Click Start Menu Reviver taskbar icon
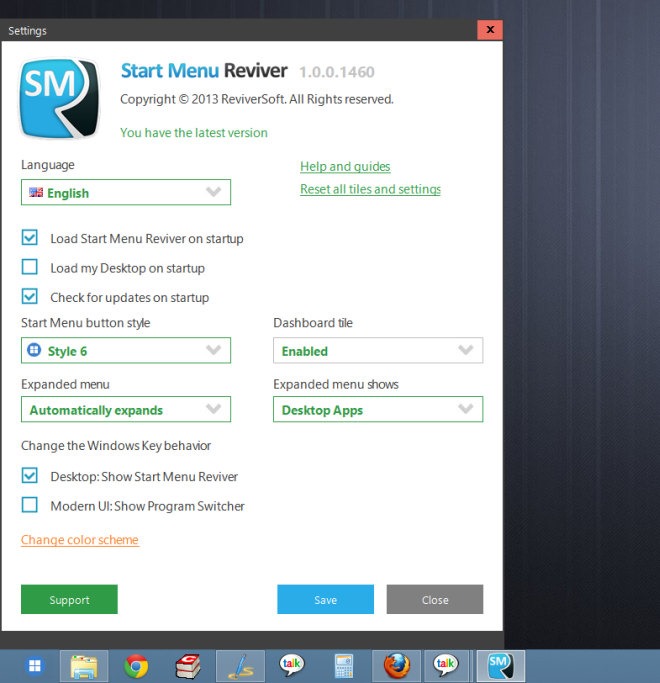 501,666
